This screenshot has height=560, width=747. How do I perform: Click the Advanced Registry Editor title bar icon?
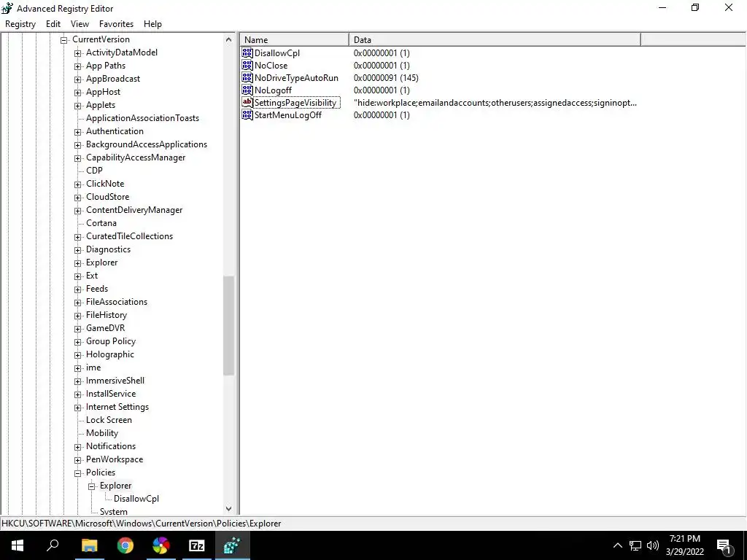(x=7, y=8)
